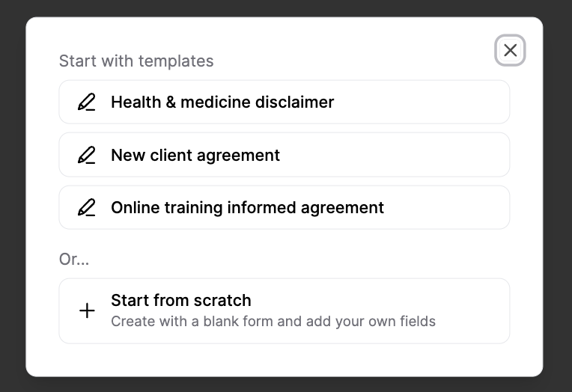
Task: Pick the Start from scratch option
Action: pyautogui.click(x=285, y=310)
